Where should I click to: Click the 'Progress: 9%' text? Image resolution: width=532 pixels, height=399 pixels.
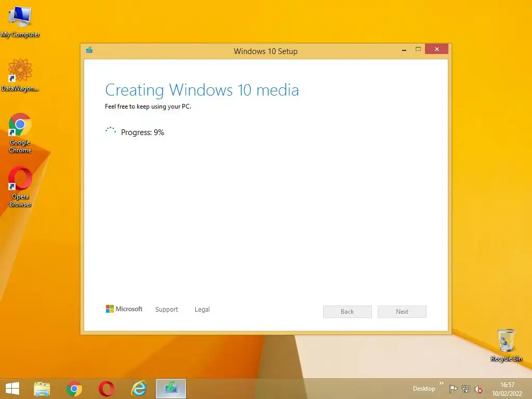tap(142, 132)
